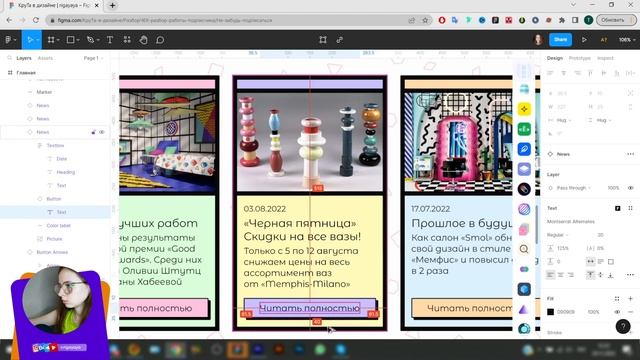Enable auto height text resizing

pyautogui.click(x=600, y=262)
